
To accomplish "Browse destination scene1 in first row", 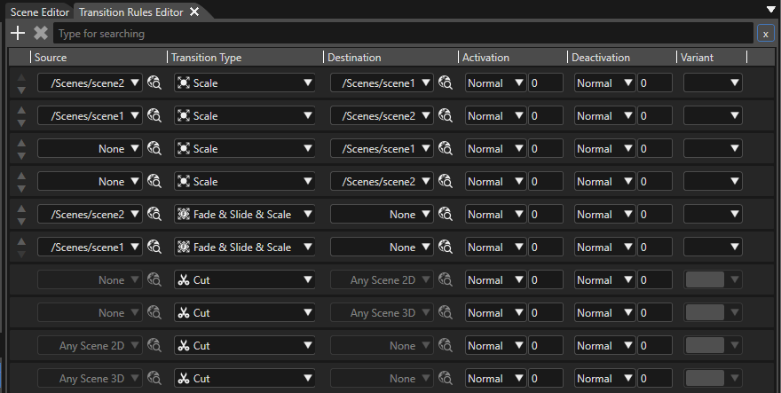I will tap(445, 83).
